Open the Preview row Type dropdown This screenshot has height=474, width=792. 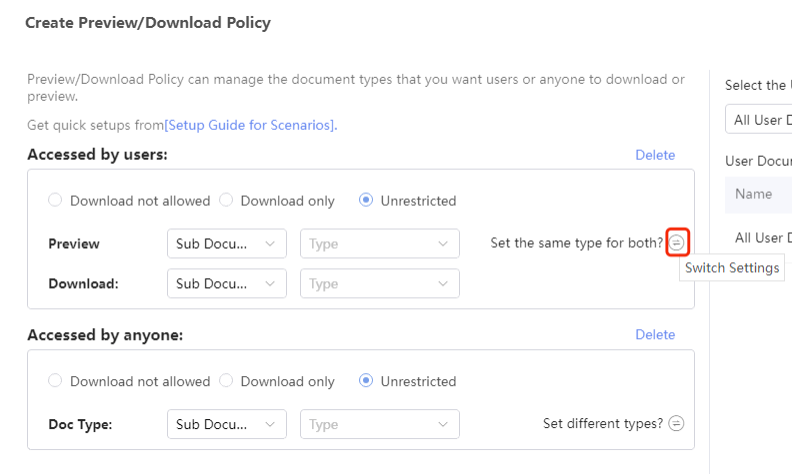[380, 244]
